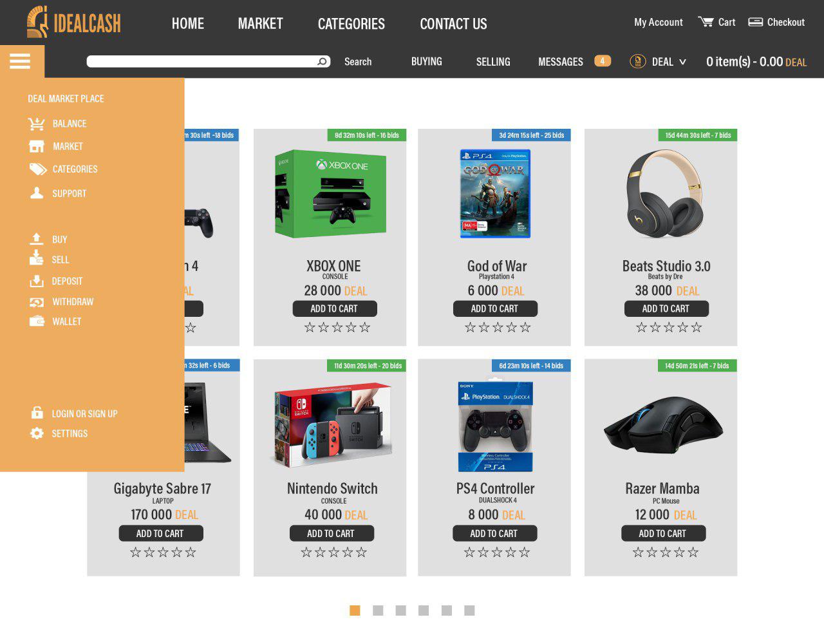
Task: Click the search input field
Action: (x=202, y=61)
